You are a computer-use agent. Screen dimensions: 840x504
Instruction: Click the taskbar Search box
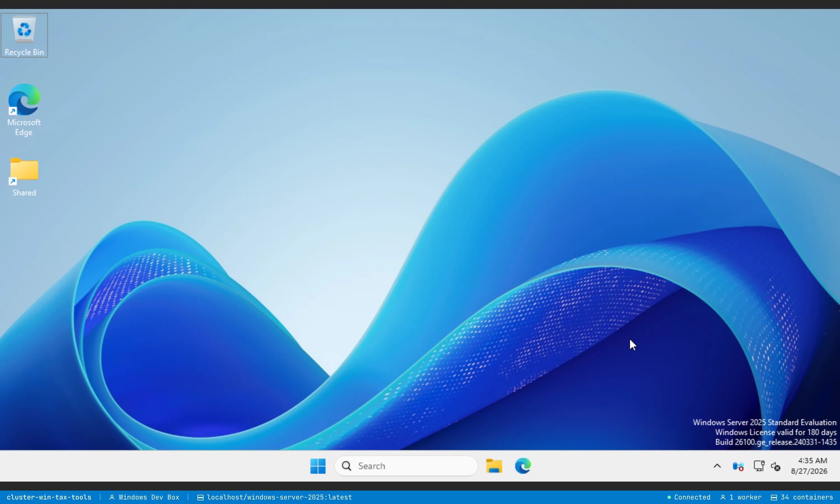(x=406, y=466)
